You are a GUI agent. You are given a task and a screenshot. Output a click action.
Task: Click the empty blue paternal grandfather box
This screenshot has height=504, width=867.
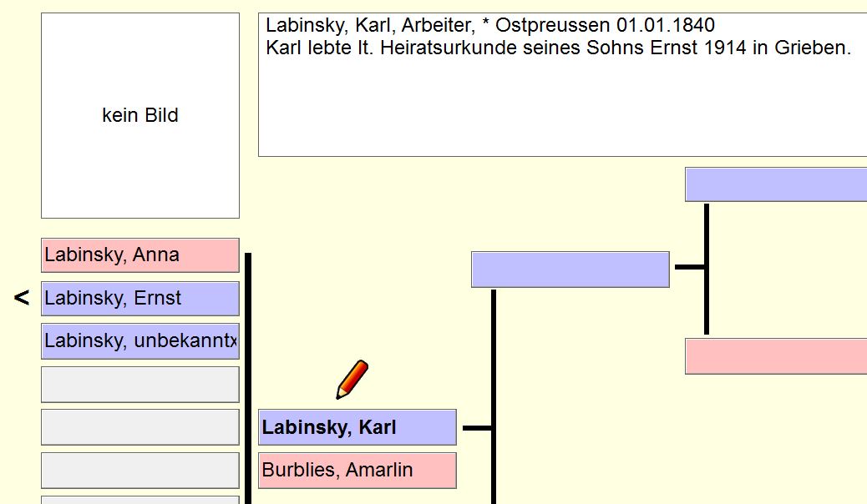pyautogui.click(x=775, y=184)
